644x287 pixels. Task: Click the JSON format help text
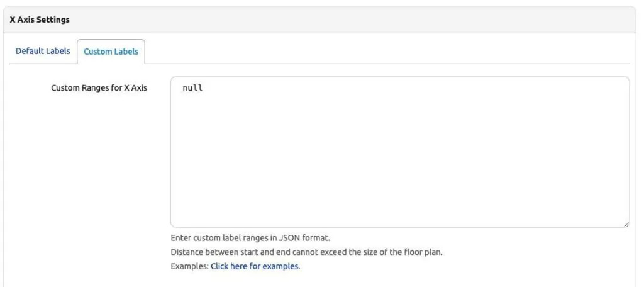(x=250, y=238)
